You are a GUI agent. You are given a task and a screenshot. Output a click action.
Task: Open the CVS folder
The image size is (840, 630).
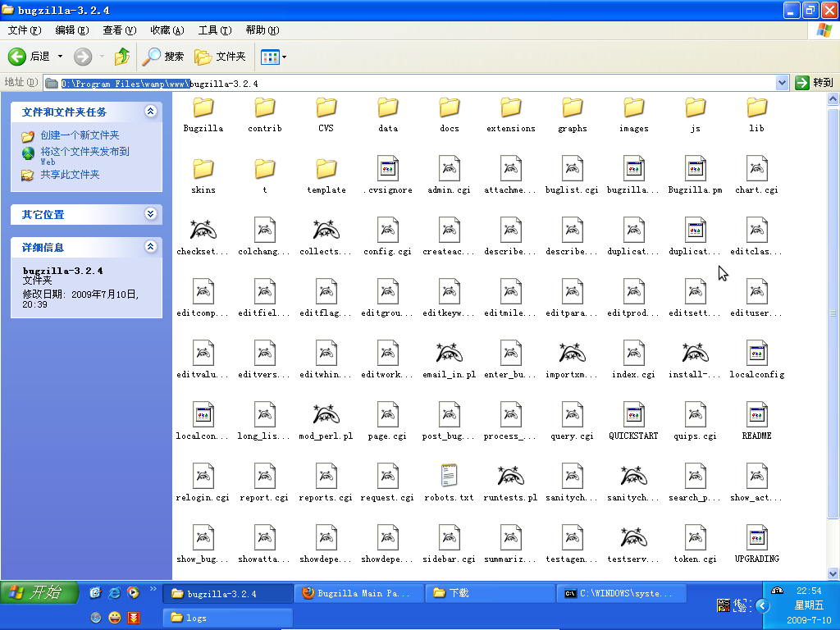326,114
